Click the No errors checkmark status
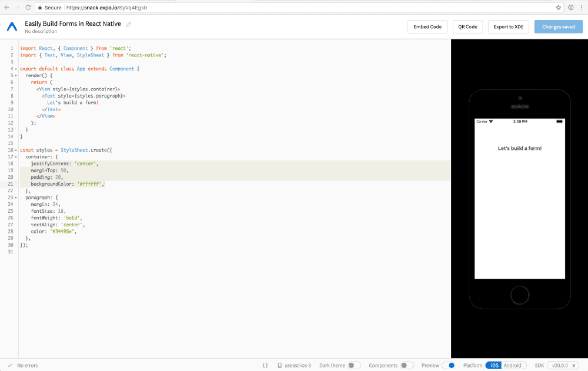Viewport: 588px width, 371px height. (8, 365)
